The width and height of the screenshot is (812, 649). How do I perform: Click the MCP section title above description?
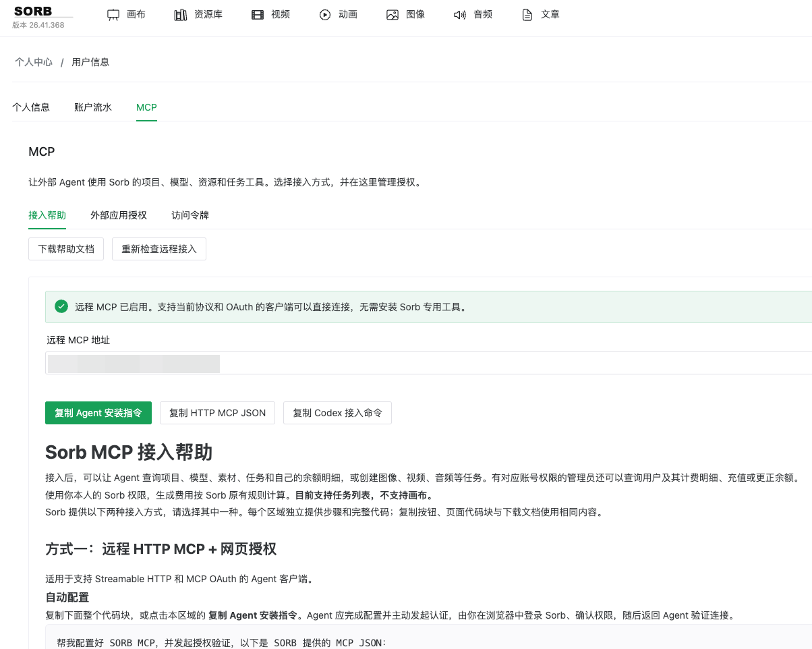point(42,152)
